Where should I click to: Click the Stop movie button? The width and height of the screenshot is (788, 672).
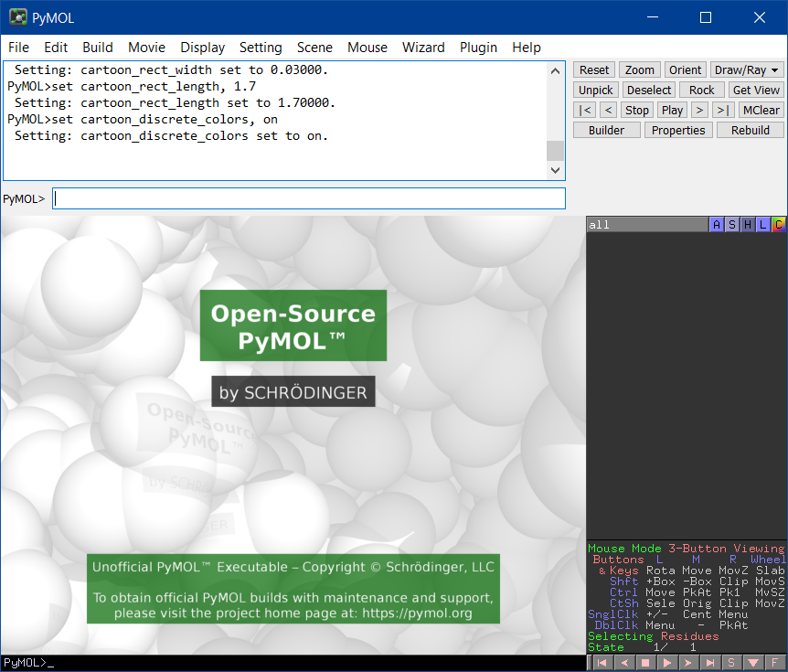click(637, 110)
